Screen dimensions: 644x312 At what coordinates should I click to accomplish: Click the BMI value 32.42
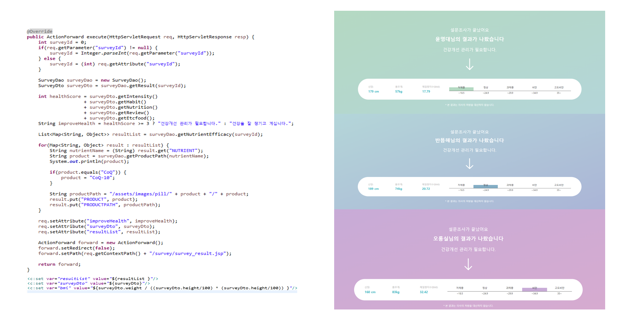pyautogui.click(x=424, y=292)
